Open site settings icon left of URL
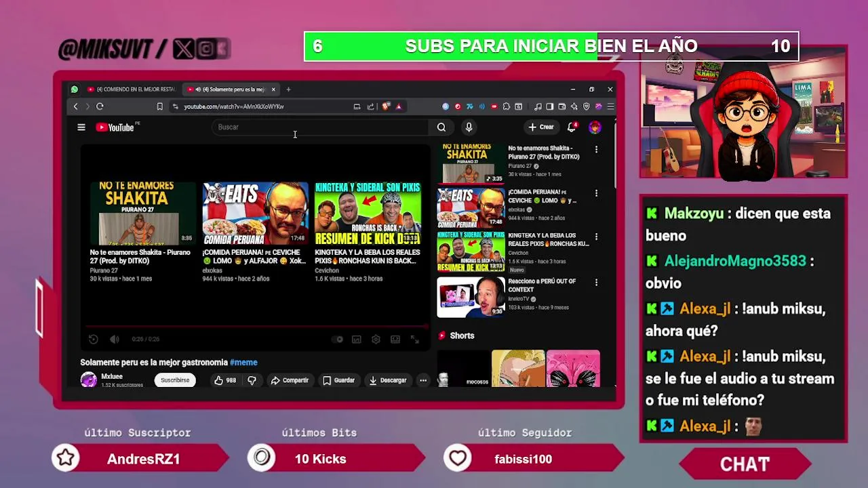This screenshot has height=488, width=868. (x=175, y=106)
